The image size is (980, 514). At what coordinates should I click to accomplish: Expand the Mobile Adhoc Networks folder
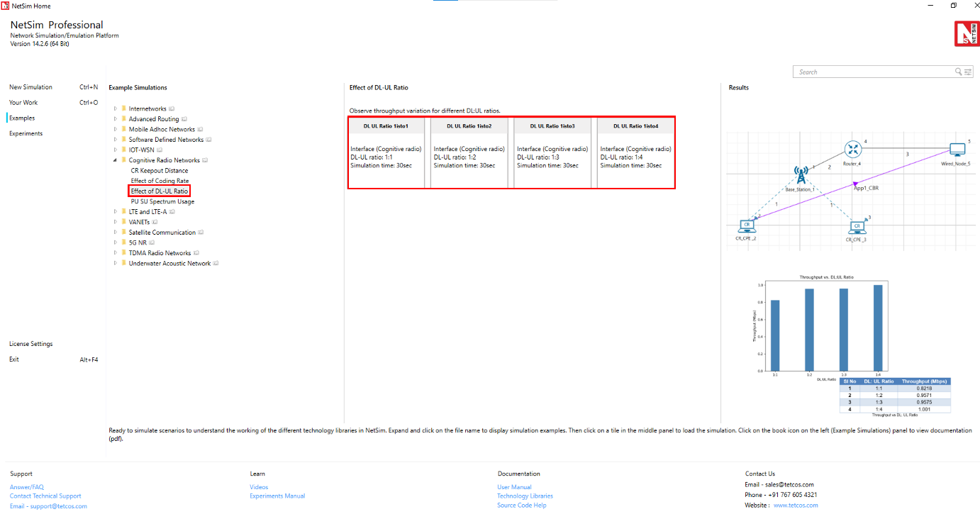point(116,130)
